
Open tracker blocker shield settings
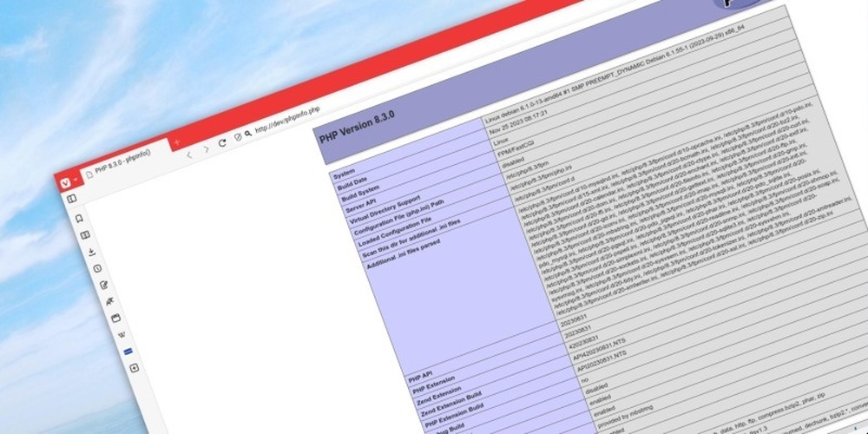238,137
